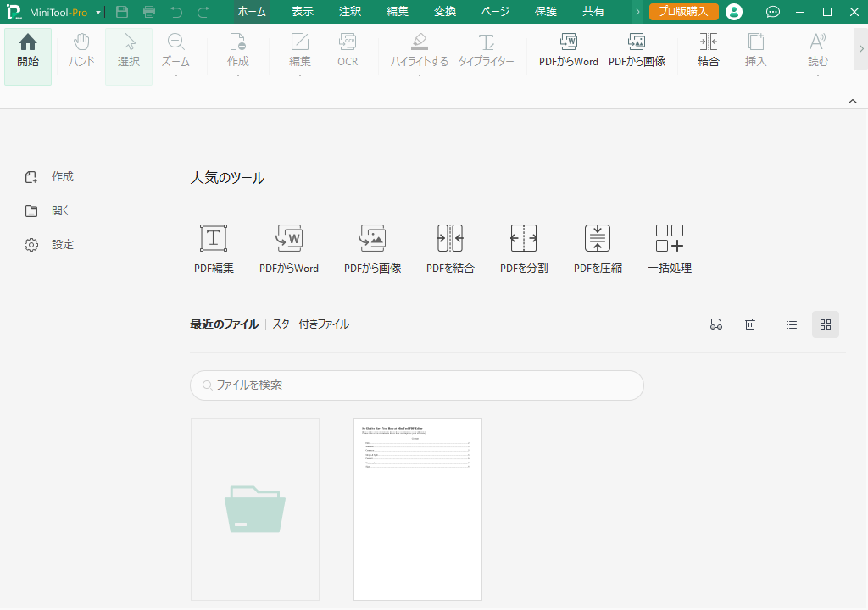Select the PDFを分割 split tool
868x610 pixels.
coord(524,239)
